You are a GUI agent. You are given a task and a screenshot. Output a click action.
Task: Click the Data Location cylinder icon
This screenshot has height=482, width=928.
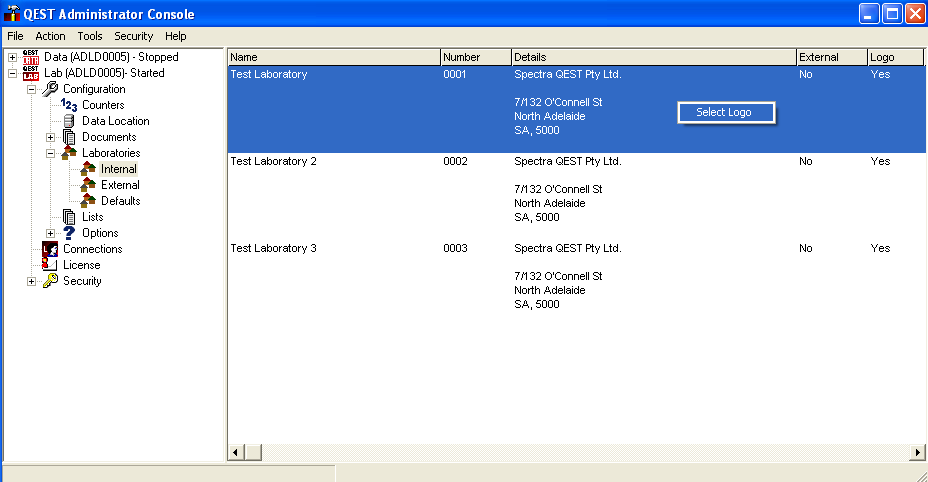69,121
